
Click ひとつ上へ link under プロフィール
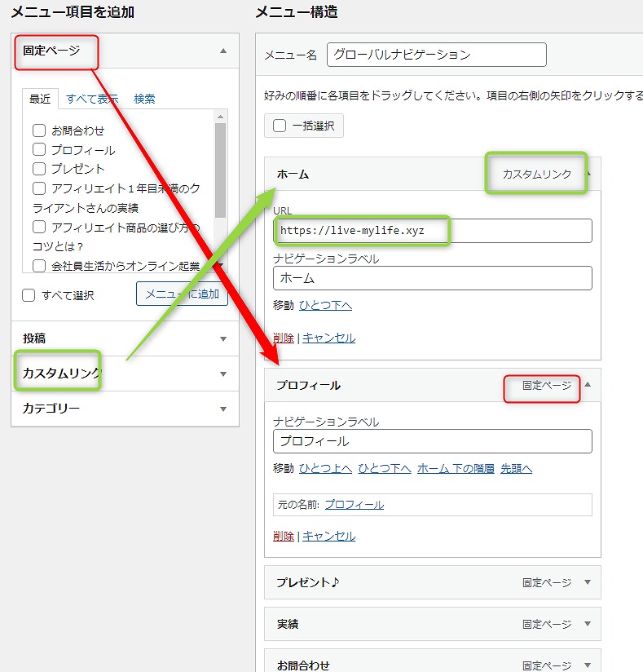click(x=325, y=468)
